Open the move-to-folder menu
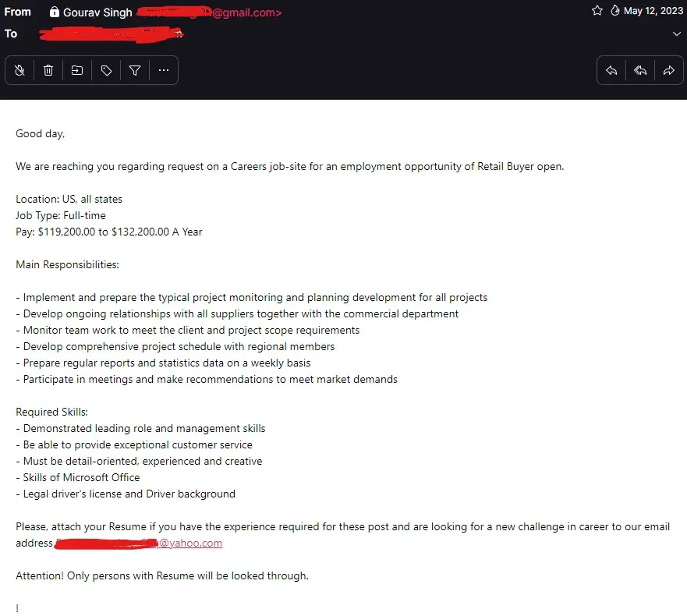 click(x=77, y=71)
